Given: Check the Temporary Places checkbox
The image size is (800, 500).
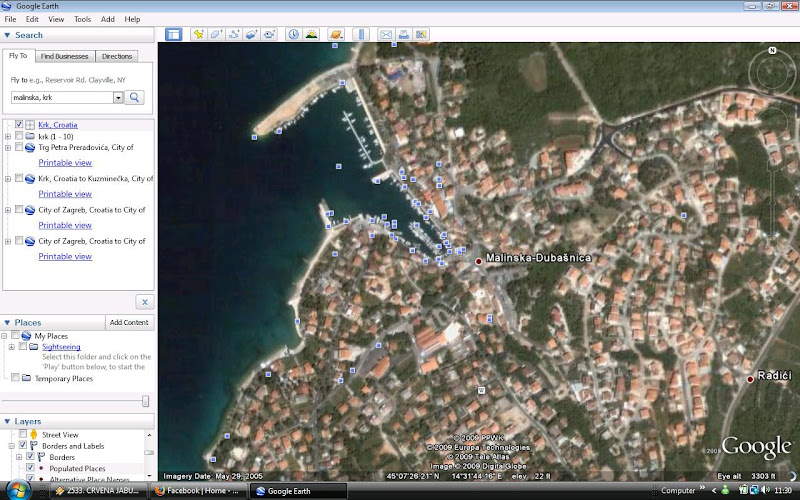Looking at the screenshot, I should [x=15, y=378].
